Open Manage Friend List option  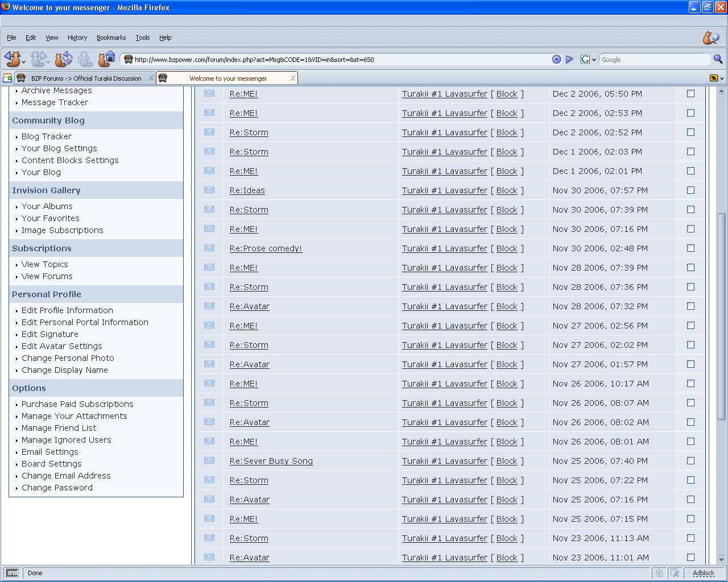coord(59,428)
